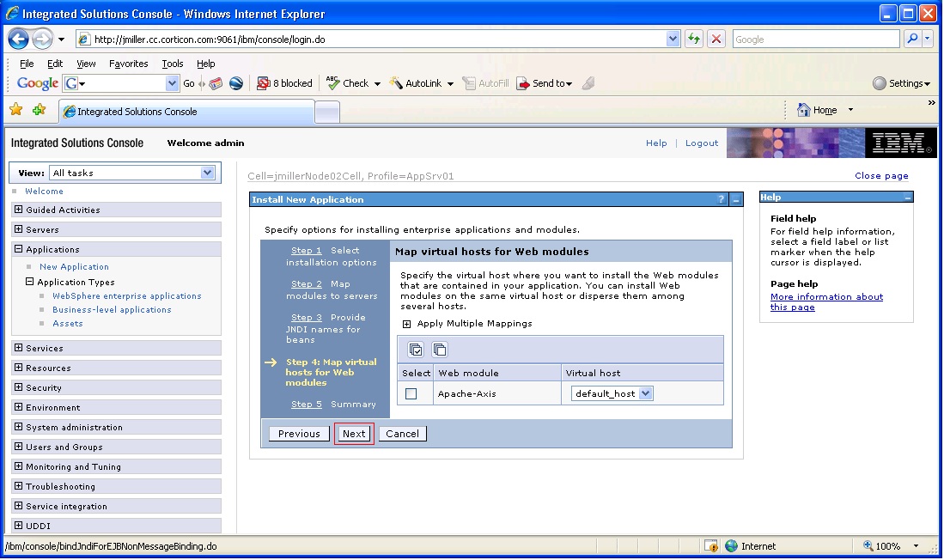Click the search magnifier icon beside Google box

coord(913,40)
